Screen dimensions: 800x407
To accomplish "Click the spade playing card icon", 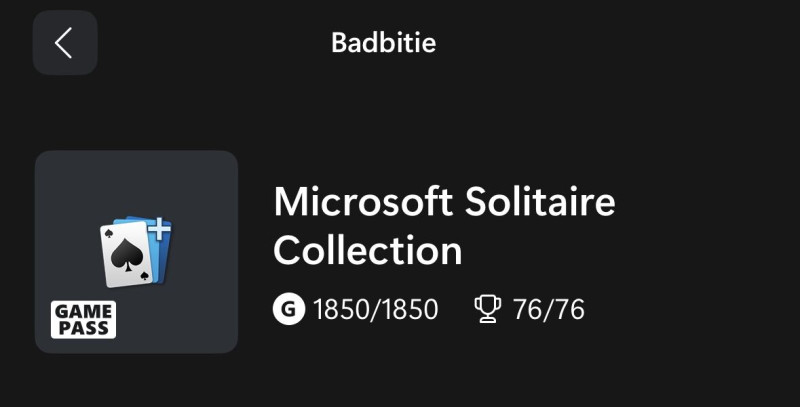I will pyautogui.click(x=127, y=254).
